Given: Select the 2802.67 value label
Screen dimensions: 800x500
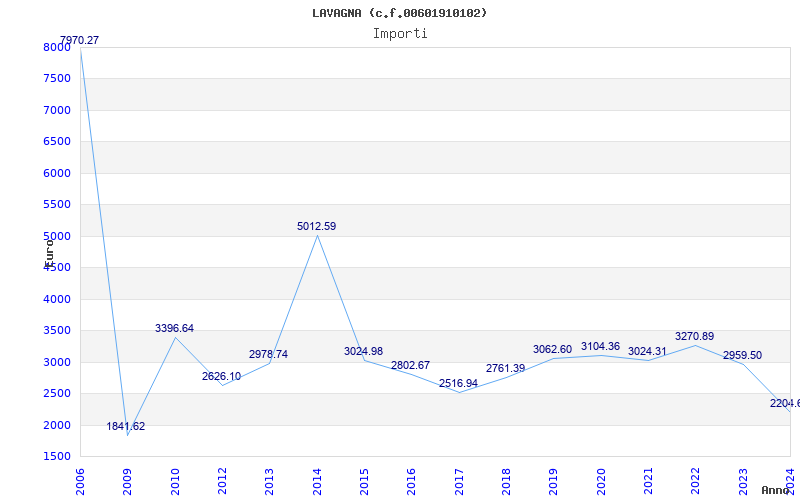Looking at the screenshot, I should [x=410, y=365].
